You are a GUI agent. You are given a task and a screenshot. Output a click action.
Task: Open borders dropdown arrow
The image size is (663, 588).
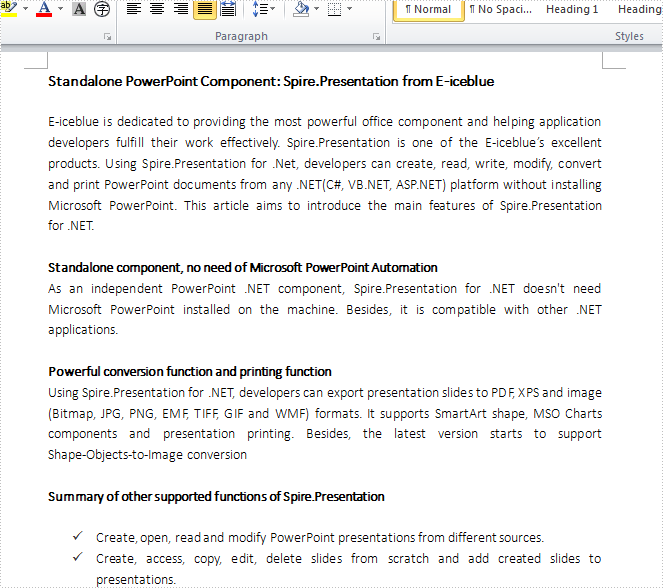349,9
